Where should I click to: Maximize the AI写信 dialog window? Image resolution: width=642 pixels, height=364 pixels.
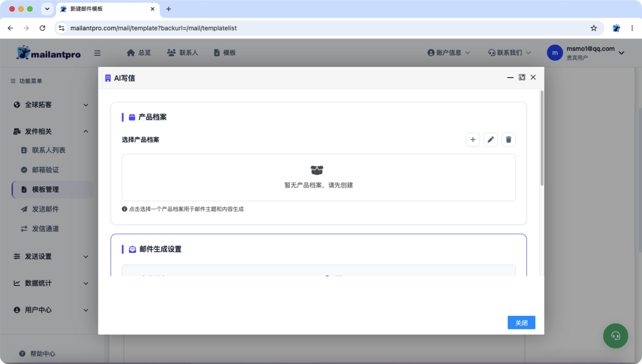[x=522, y=78]
